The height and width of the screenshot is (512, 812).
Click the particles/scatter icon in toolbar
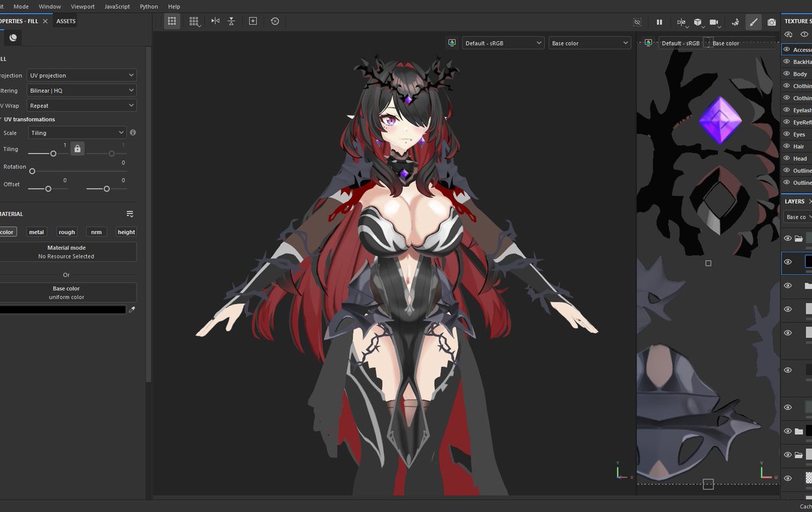tap(734, 22)
